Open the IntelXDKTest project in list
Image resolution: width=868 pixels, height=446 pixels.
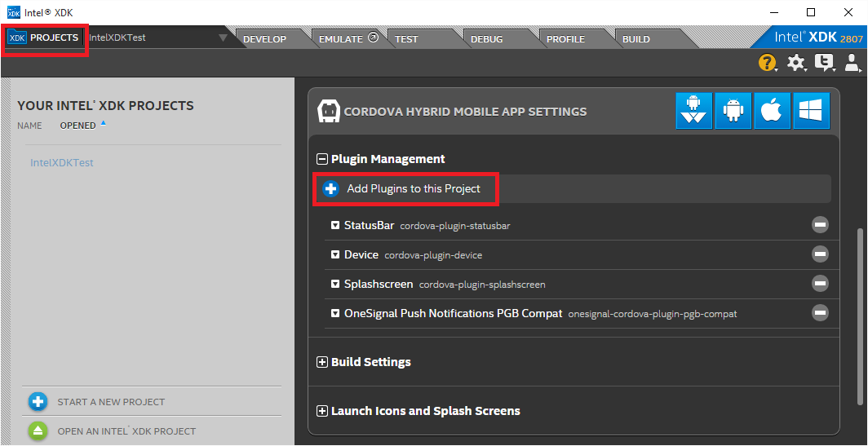(62, 163)
